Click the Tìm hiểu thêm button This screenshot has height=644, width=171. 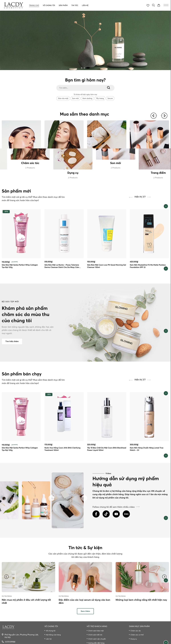(12, 341)
